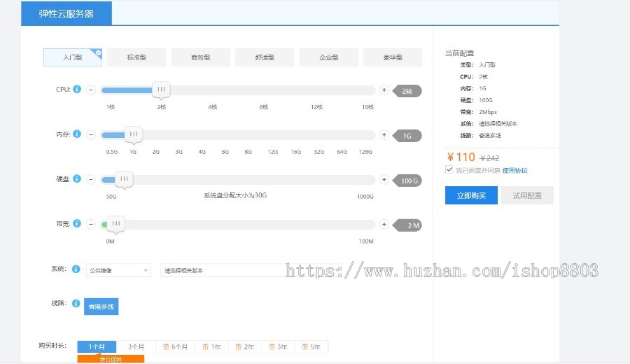Select the 舒适型 plan tab

[265, 57]
